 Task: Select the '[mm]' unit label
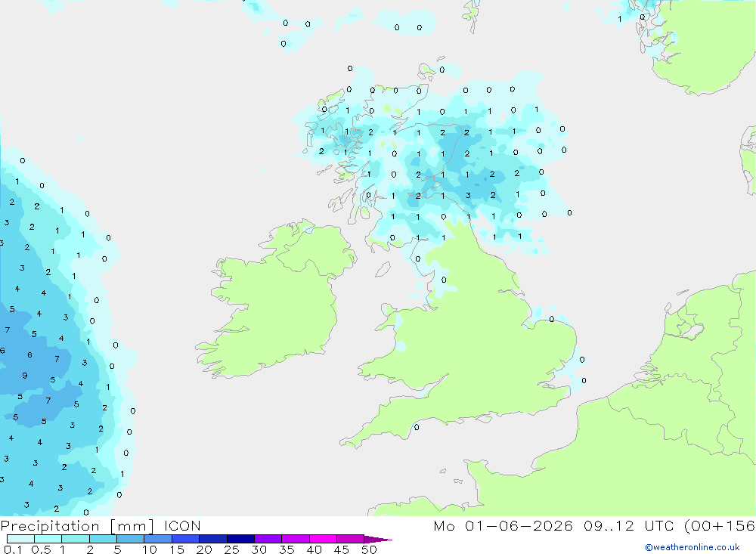(x=132, y=526)
